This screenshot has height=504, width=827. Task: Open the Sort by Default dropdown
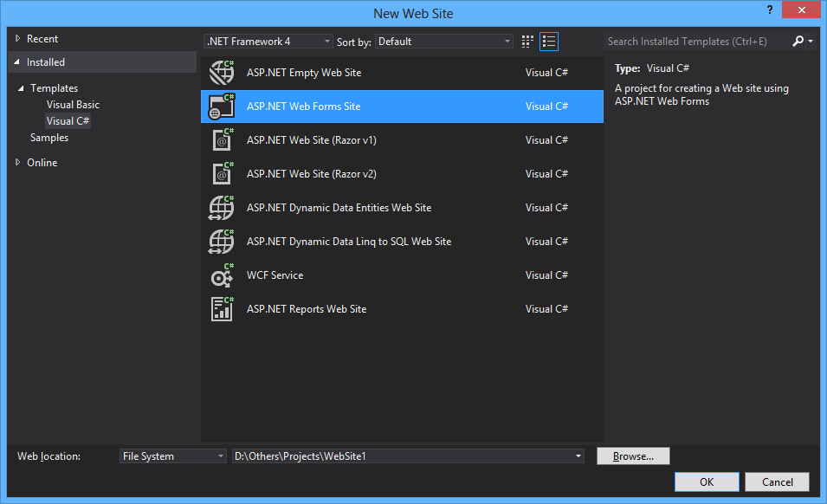coord(445,42)
